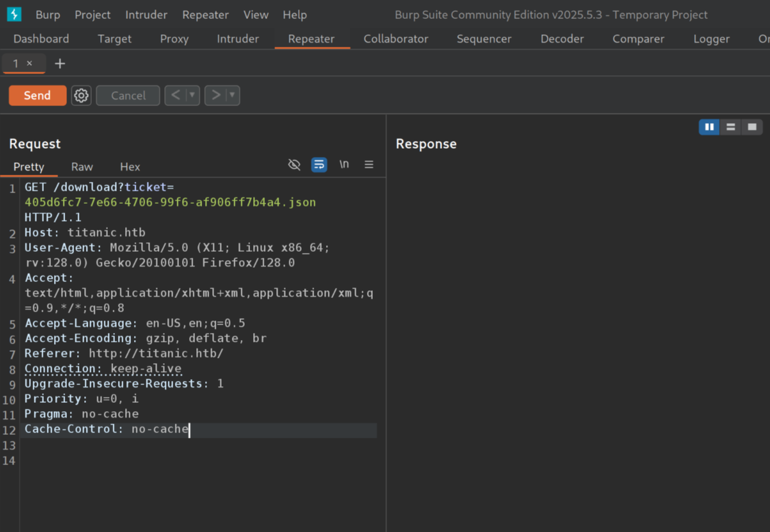Click the Connection: keep-alive line

103,368
